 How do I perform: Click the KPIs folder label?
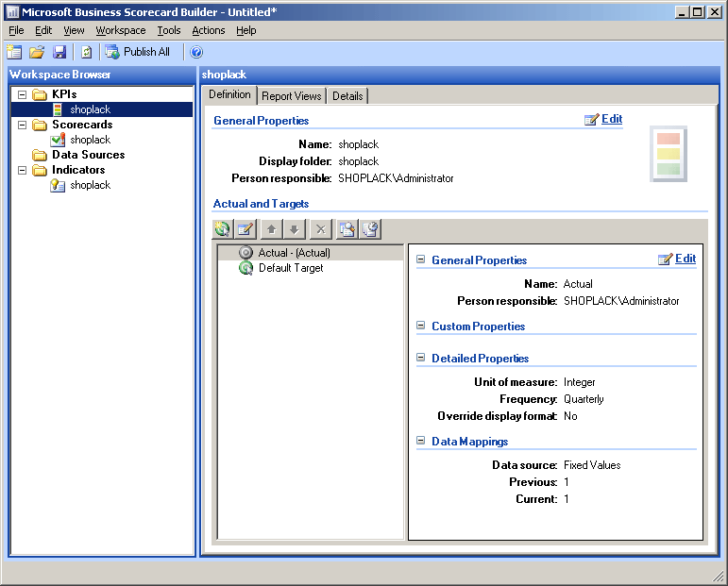pyautogui.click(x=64, y=94)
